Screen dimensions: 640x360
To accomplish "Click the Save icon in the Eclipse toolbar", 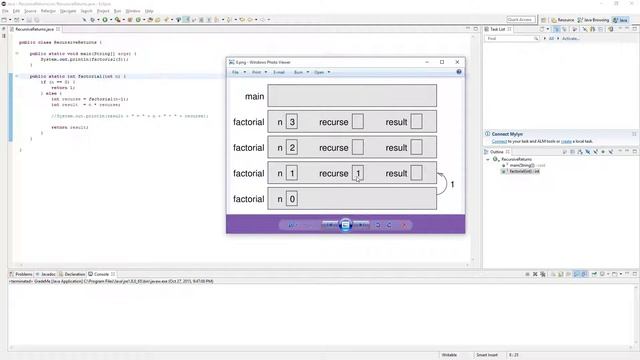I will click(29, 20).
